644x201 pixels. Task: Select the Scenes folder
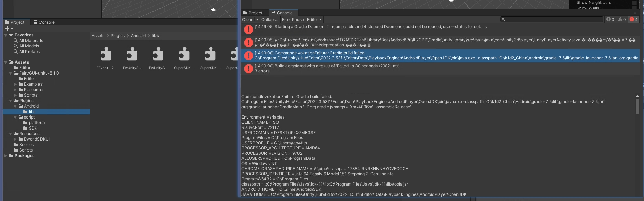click(x=24, y=145)
